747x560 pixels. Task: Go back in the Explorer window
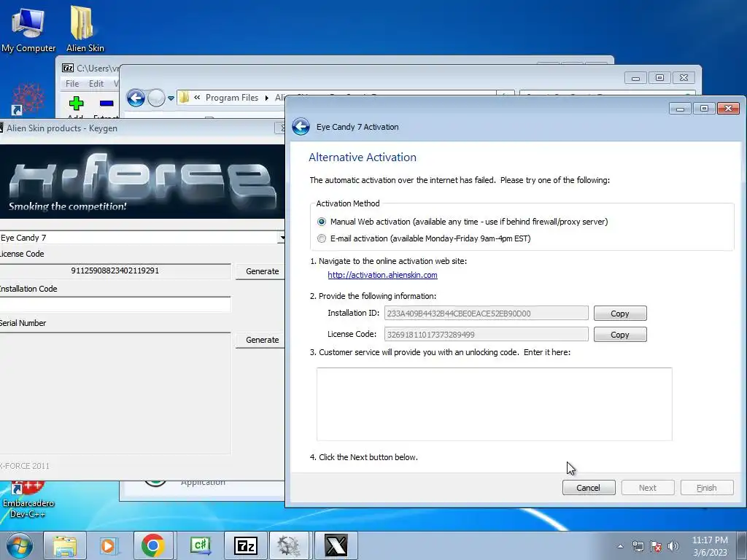(x=136, y=98)
